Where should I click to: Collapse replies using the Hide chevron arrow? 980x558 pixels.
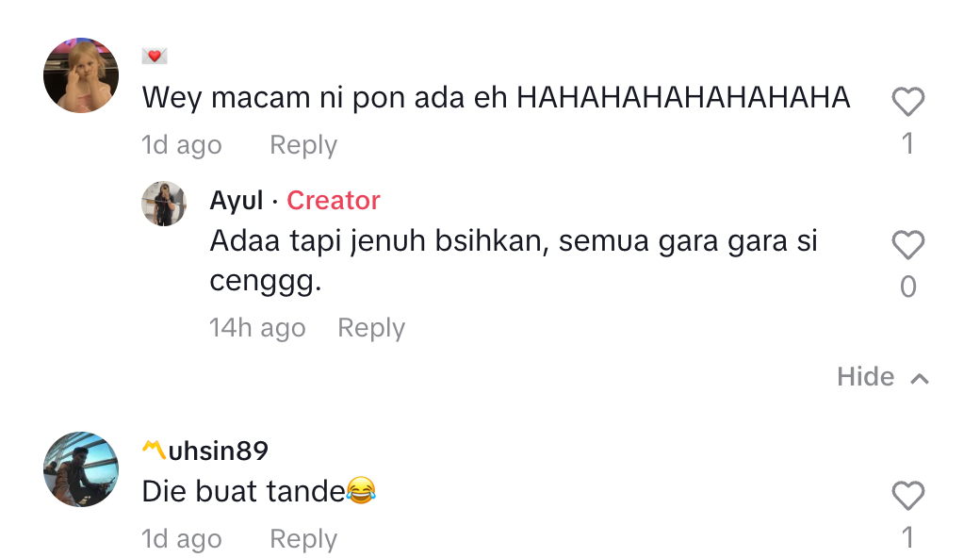tap(920, 378)
